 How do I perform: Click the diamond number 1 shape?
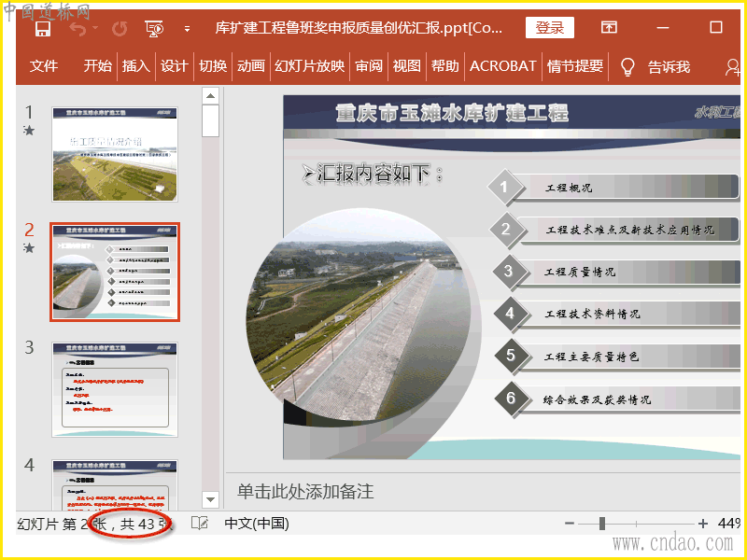tap(504, 188)
